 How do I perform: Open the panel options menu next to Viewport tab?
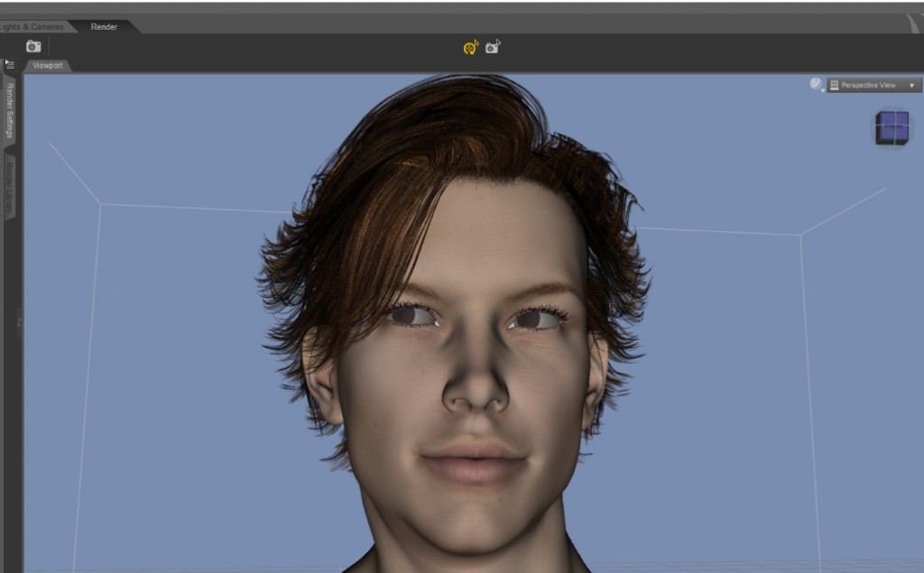(x=8, y=63)
